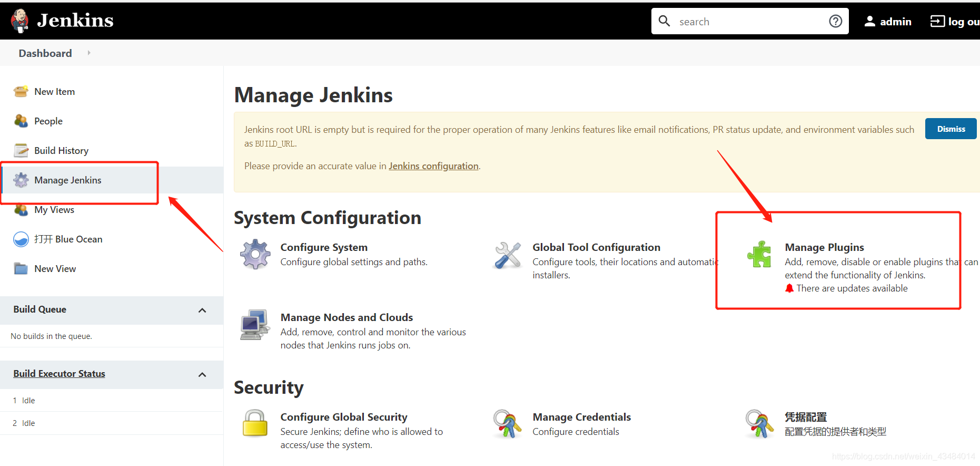This screenshot has width=980, height=466.
Task: Open the Jenkins configuration link in warning
Action: click(x=433, y=166)
